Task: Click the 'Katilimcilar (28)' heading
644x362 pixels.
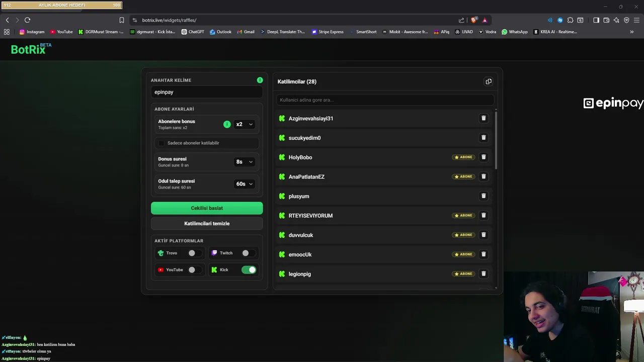Action: click(297, 81)
